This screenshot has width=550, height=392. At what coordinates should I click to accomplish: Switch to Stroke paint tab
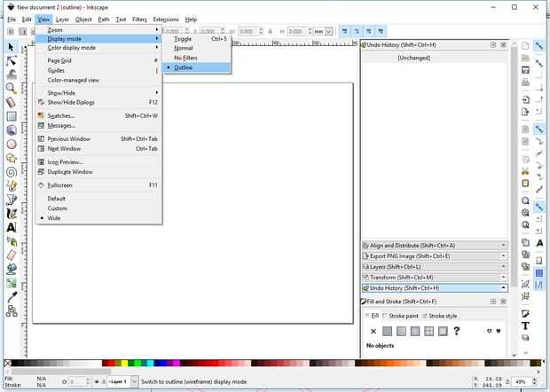pyautogui.click(x=400, y=316)
